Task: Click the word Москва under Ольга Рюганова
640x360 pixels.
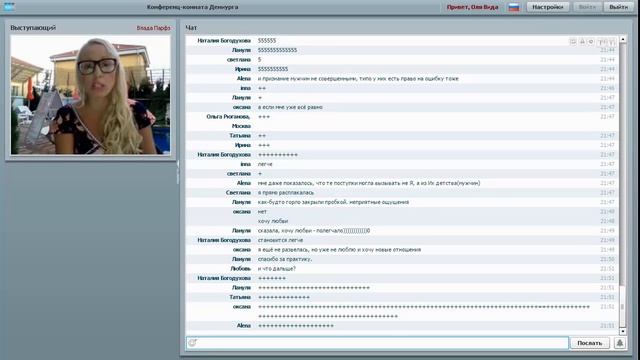Action: pyautogui.click(x=241, y=126)
